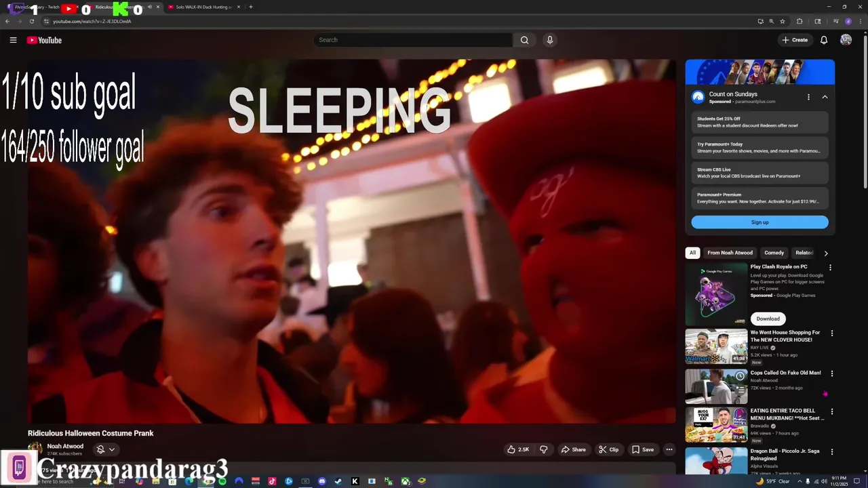Image resolution: width=868 pixels, height=488 pixels.
Task: Open options menu for Count on Sundays ad
Action: click(x=808, y=97)
